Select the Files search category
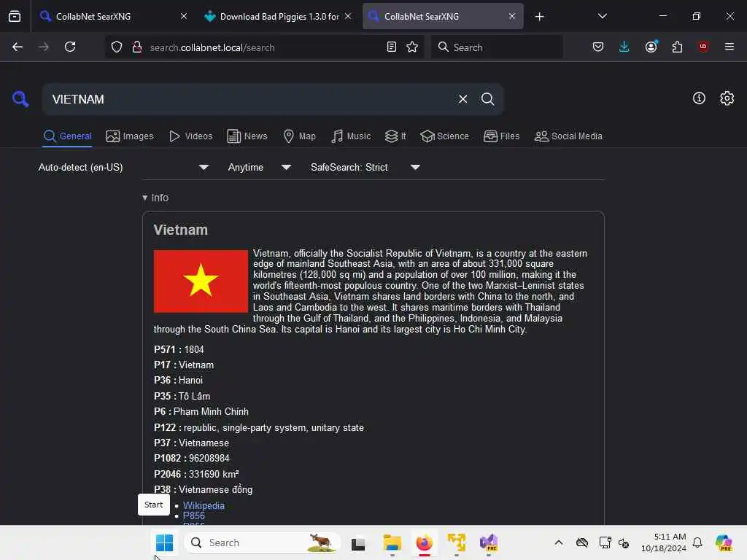 tap(502, 136)
